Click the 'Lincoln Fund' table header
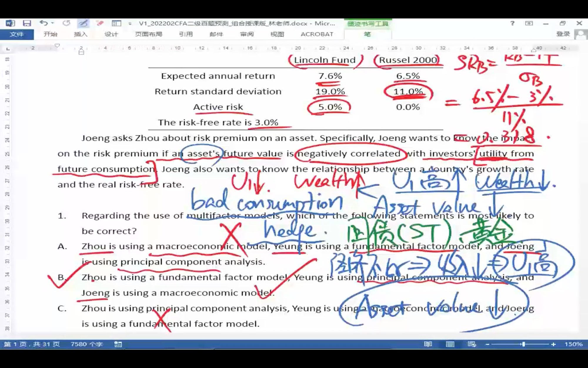The width and height of the screenshot is (588, 368). pos(325,60)
